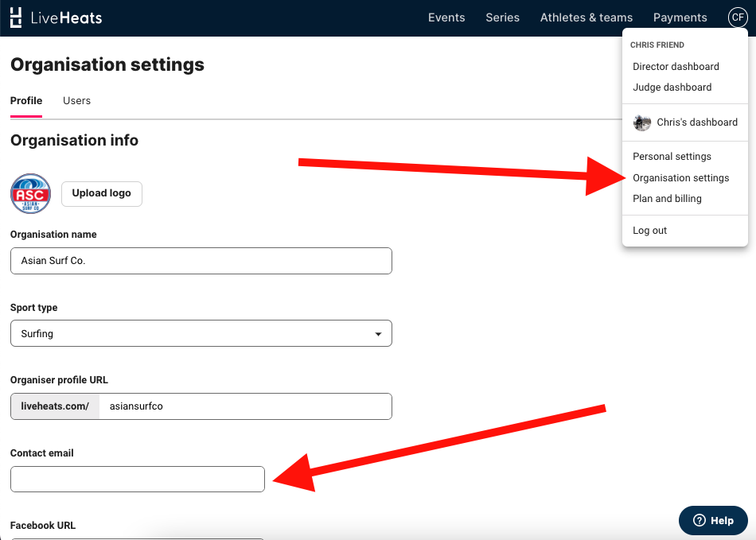Open the Help chat button

click(x=713, y=520)
